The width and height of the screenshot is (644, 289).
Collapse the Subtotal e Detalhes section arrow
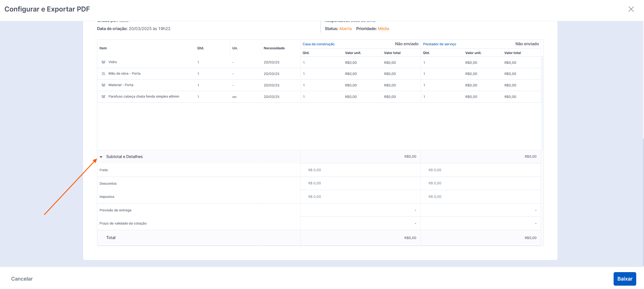[x=101, y=157]
